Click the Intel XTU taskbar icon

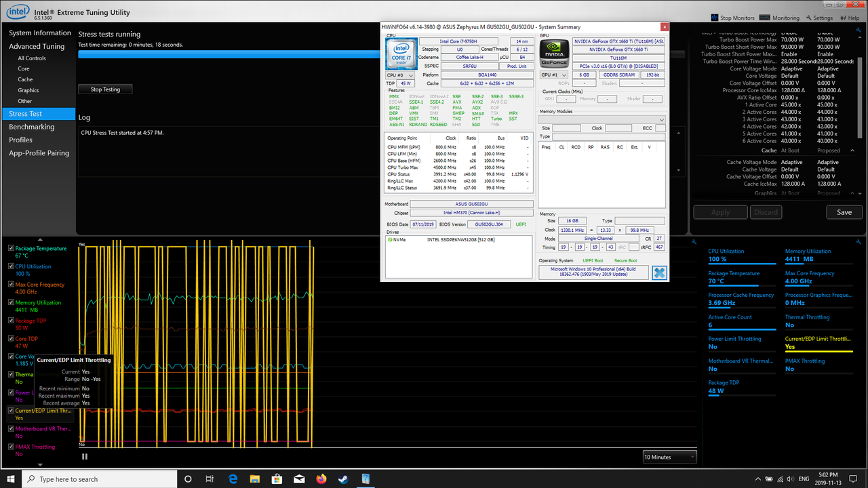[x=365, y=479]
